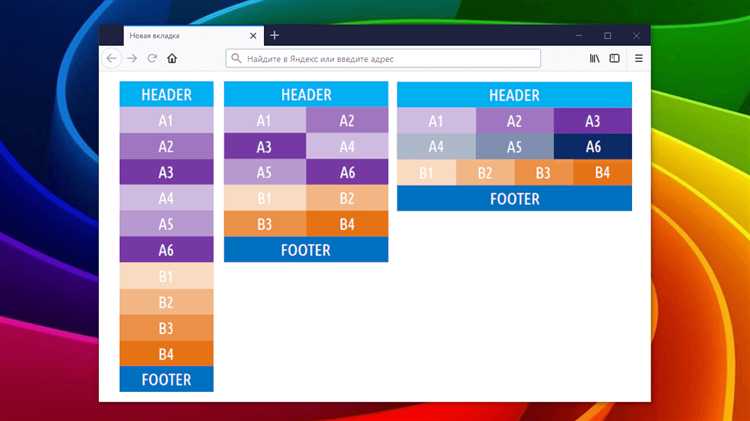This screenshot has width=750, height=421.
Task: Maximize the browser window
Action: coord(607,36)
